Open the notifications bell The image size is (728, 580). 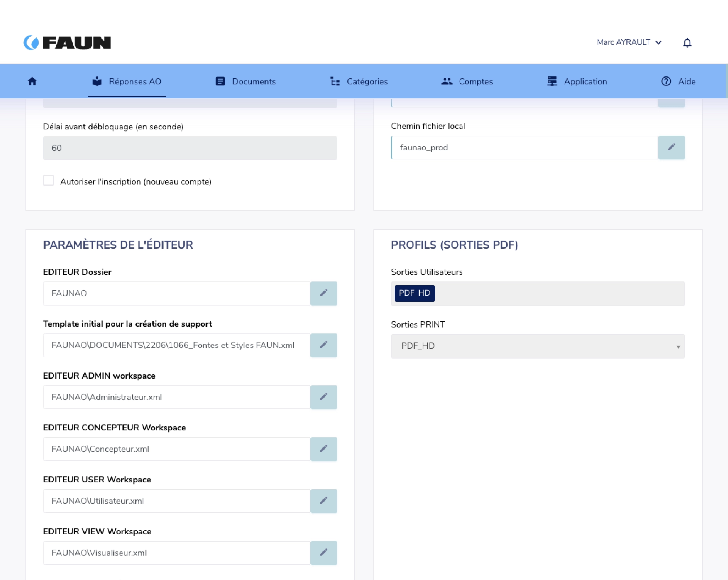(687, 43)
